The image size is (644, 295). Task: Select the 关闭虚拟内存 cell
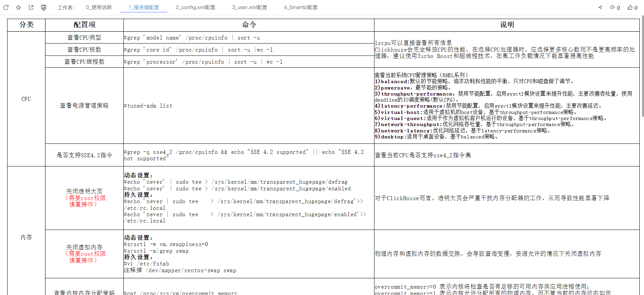click(x=85, y=254)
